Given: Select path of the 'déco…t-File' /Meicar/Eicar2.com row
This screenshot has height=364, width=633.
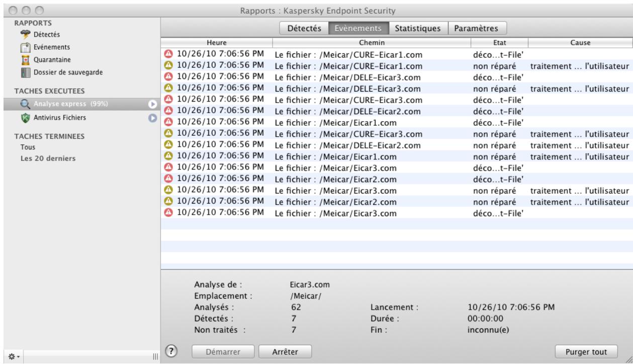Looking at the screenshot, I should pos(336,179).
